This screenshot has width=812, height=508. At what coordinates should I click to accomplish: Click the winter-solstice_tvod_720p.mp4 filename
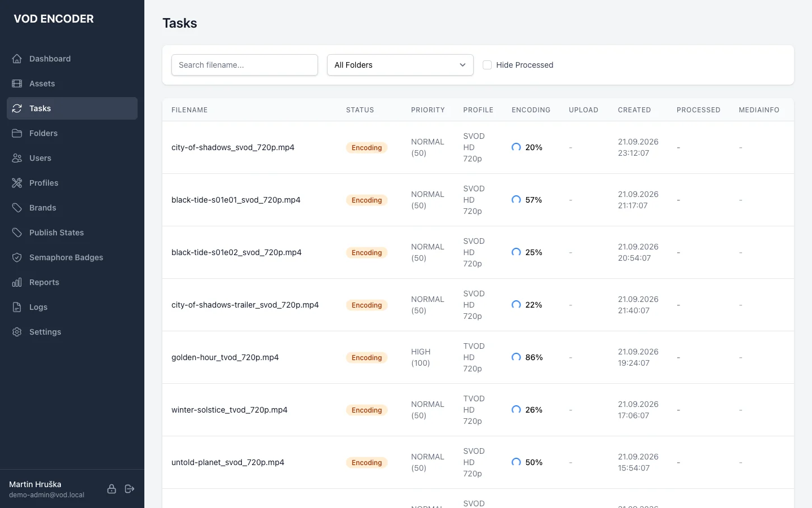point(230,410)
